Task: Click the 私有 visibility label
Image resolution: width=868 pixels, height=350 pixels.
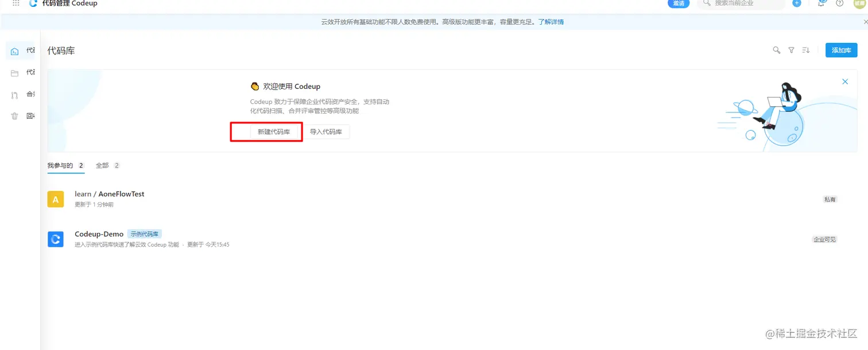Action: [x=830, y=199]
